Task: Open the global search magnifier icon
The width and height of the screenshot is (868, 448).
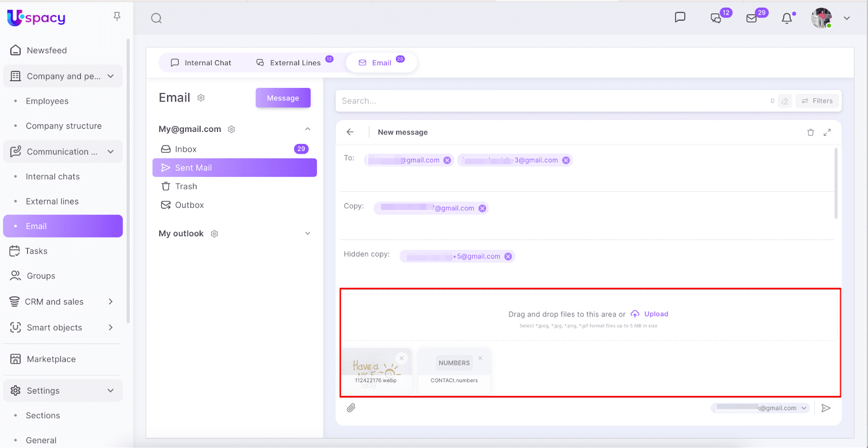Action: (x=156, y=18)
